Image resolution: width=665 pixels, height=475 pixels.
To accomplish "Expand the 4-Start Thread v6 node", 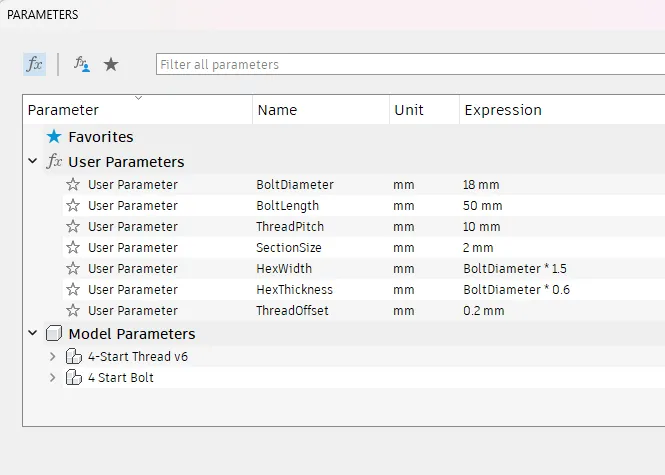I will coord(52,356).
